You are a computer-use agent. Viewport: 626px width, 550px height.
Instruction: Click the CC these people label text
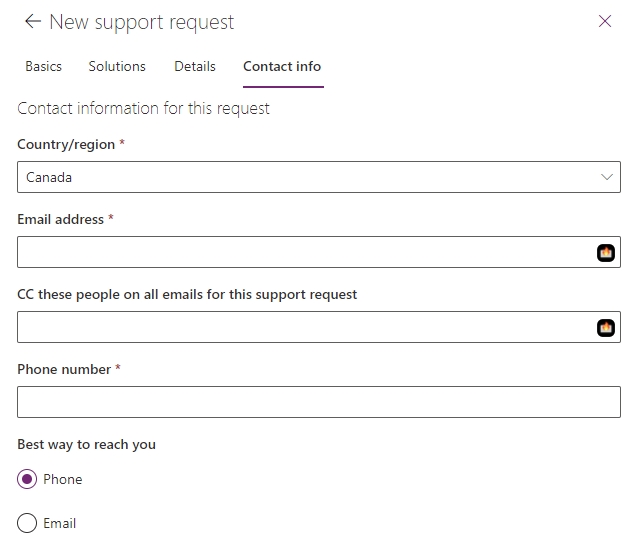pyautogui.click(x=187, y=294)
